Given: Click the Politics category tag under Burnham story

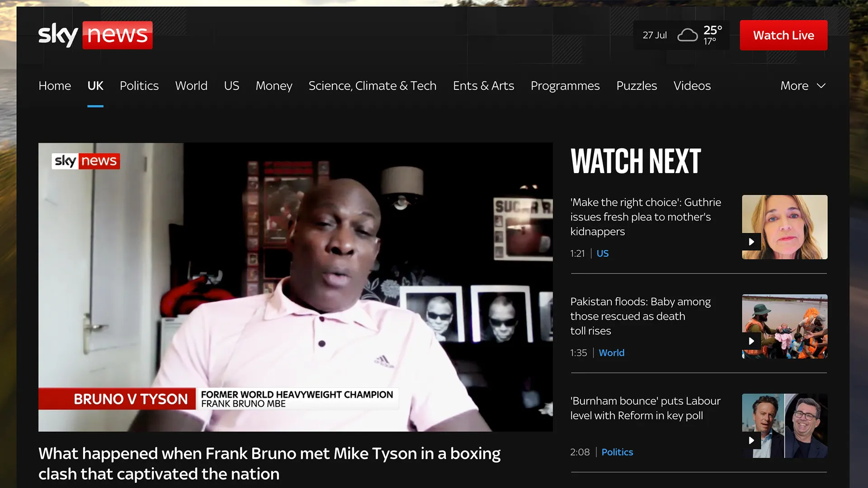Looking at the screenshot, I should [617, 452].
